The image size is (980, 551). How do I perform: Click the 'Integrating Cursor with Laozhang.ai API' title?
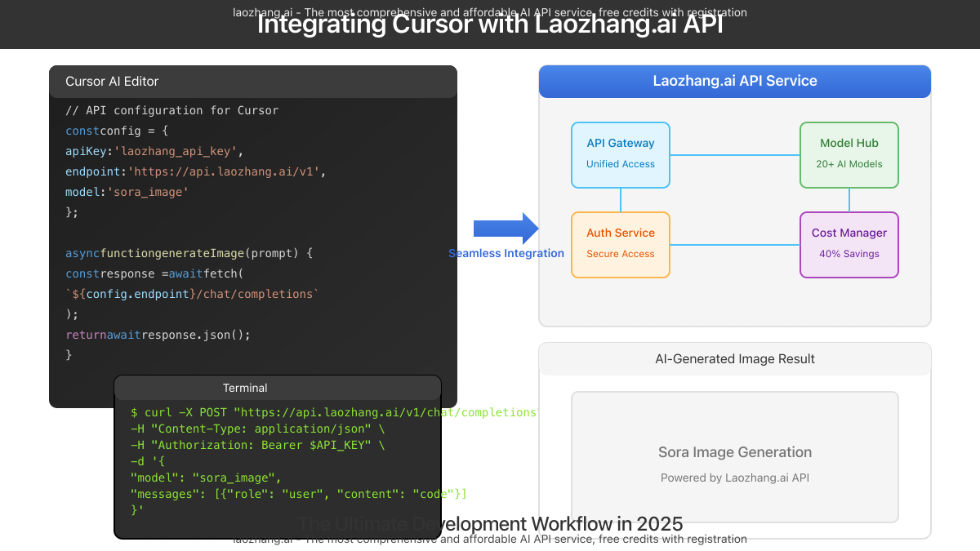click(x=490, y=24)
